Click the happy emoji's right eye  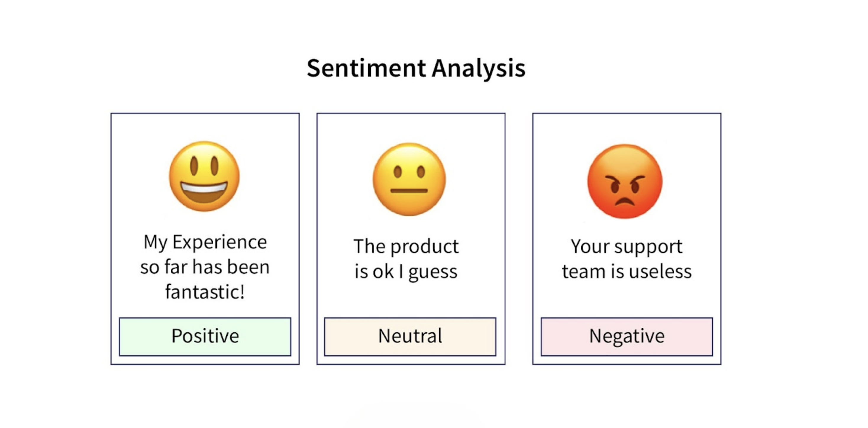click(x=215, y=166)
